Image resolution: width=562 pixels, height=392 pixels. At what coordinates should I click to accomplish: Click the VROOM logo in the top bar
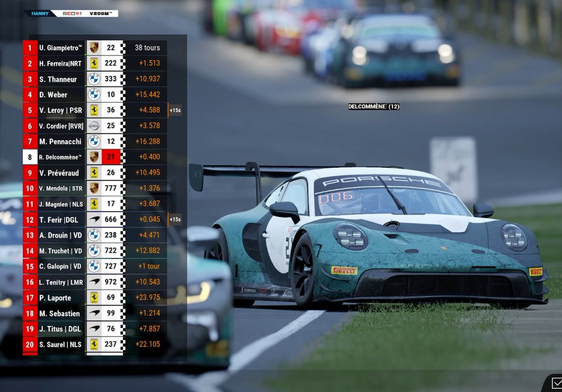point(101,14)
